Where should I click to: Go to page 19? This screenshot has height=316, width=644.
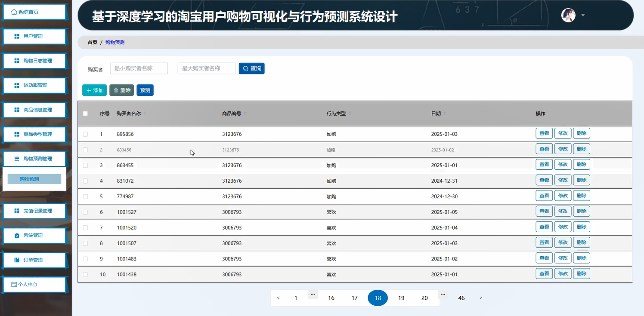click(401, 298)
